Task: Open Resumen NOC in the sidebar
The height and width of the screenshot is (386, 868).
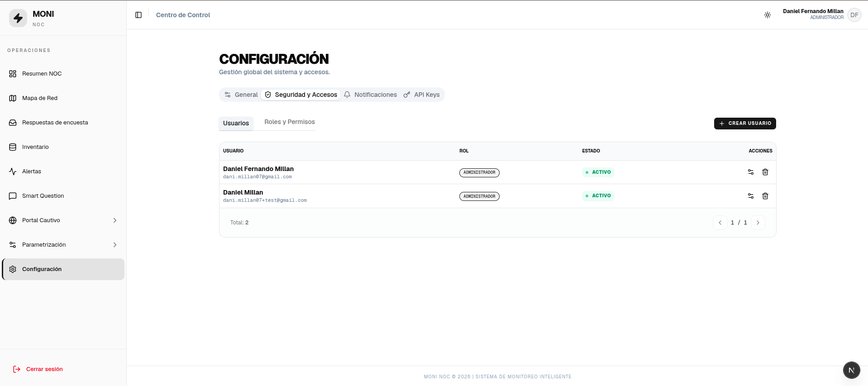Action: 63,74
